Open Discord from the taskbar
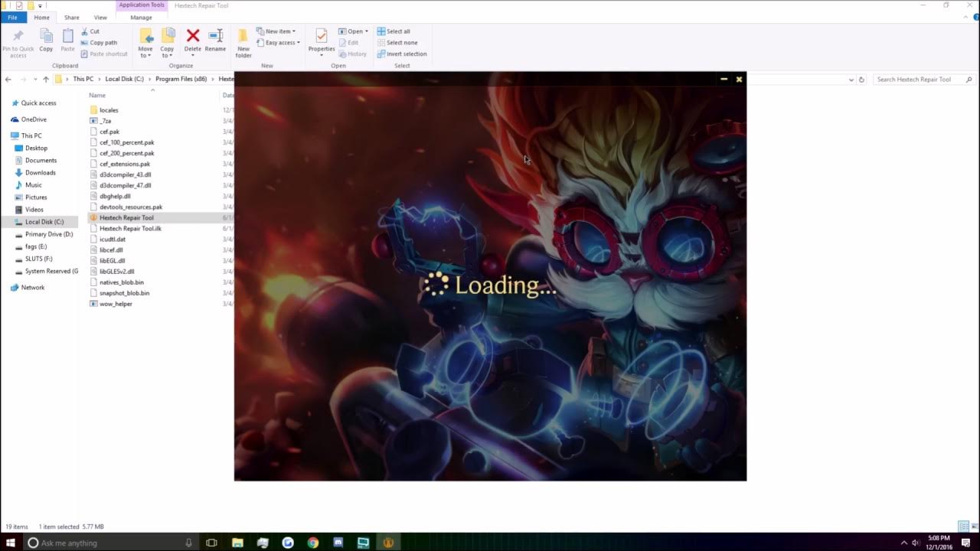Viewport: 980px width, 551px height. pyautogui.click(x=338, y=543)
